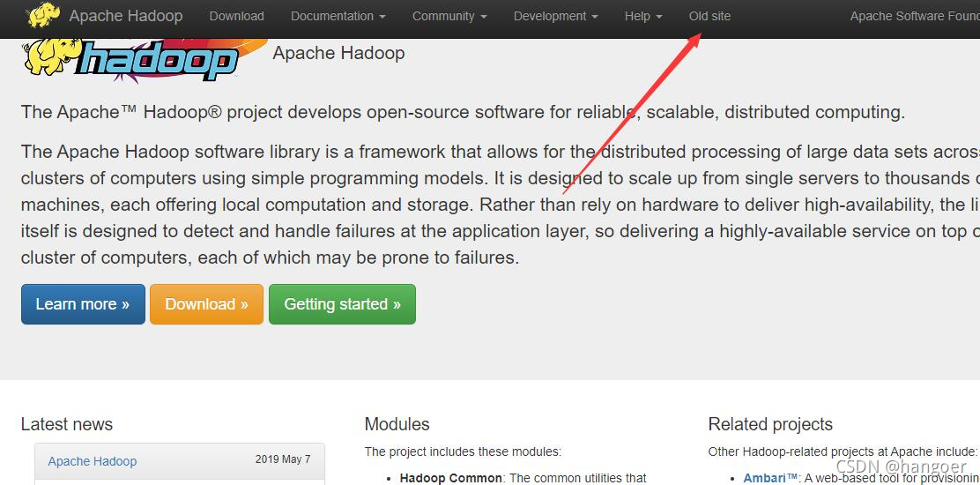This screenshot has height=485, width=980.
Task: Click 'The project includes these modules:' text
Action: (x=464, y=451)
